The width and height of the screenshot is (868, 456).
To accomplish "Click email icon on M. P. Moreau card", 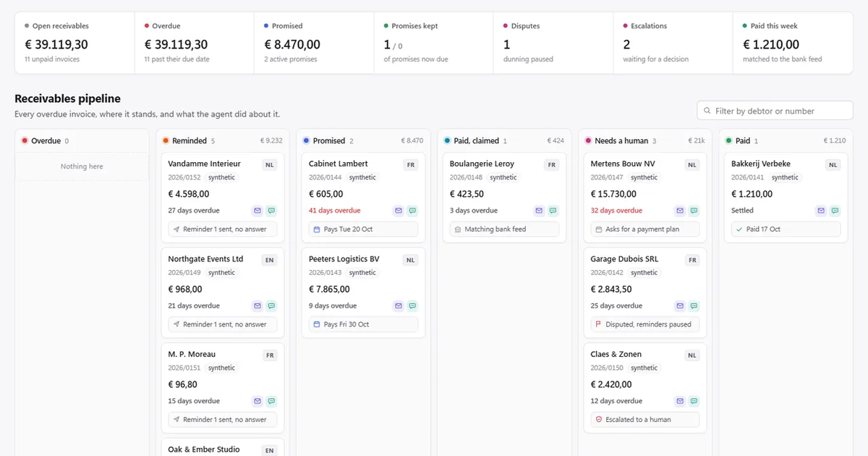I will 257,401.
